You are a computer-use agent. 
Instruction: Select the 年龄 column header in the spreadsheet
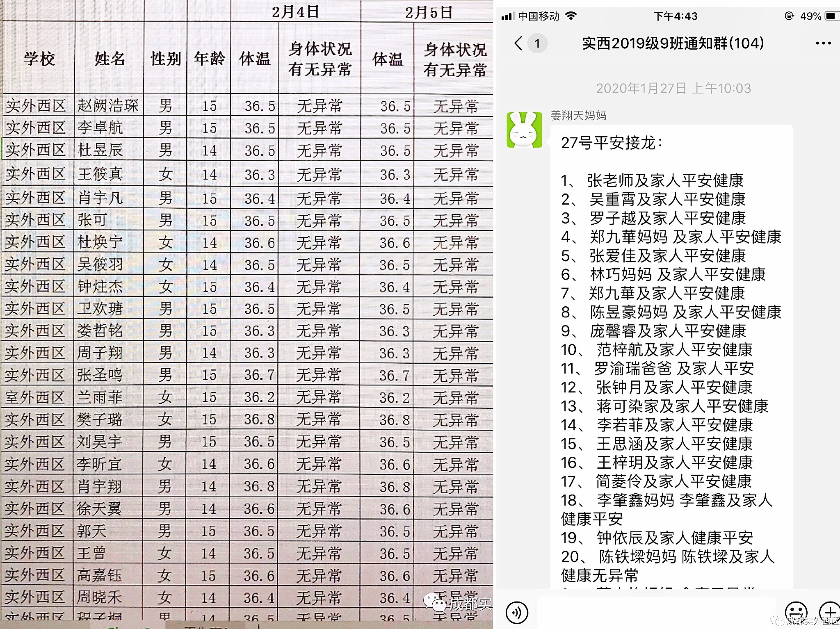pyautogui.click(x=209, y=58)
